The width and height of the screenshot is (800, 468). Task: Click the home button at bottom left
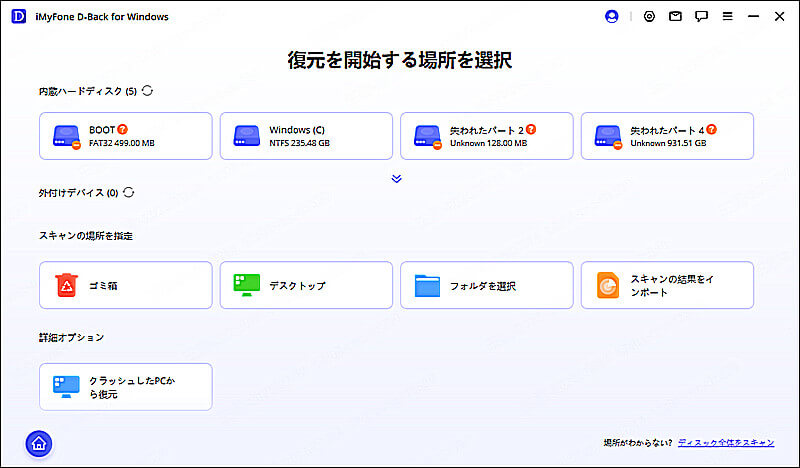[39, 443]
